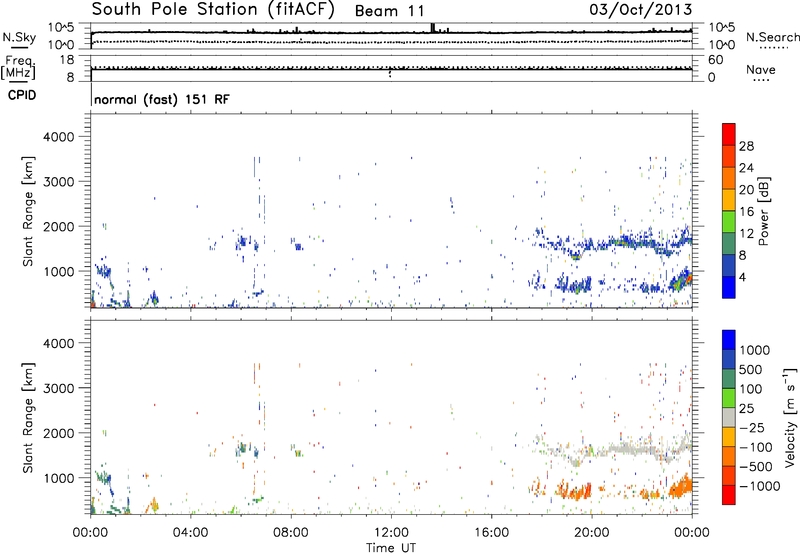Click the 'Freq. [MHz]' axis label
The image size is (800, 554).
pyautogui.click(x=18, y=68)
